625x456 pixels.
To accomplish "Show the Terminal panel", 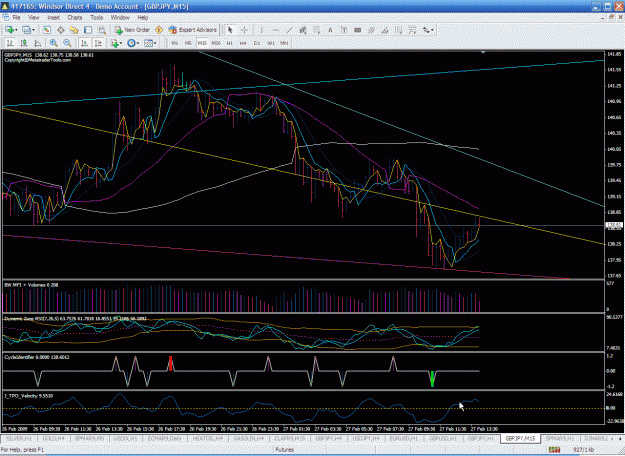I will 88,30.
